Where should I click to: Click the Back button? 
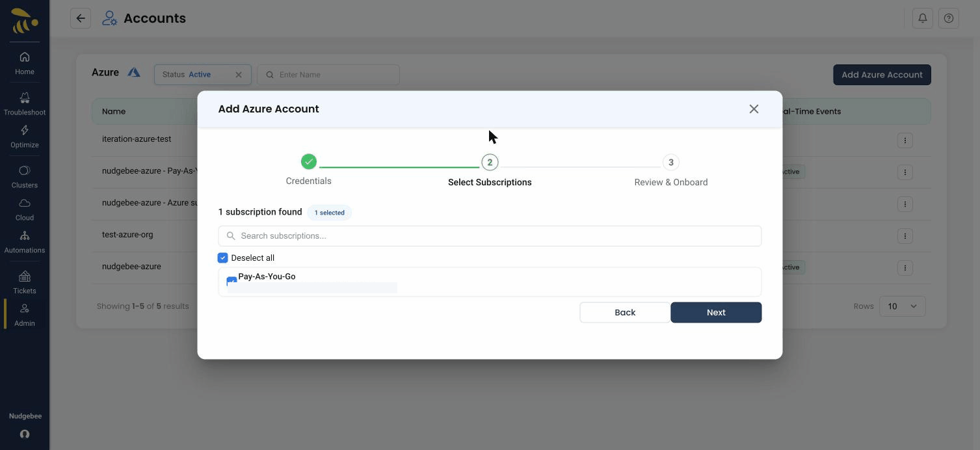click(625, 312)
